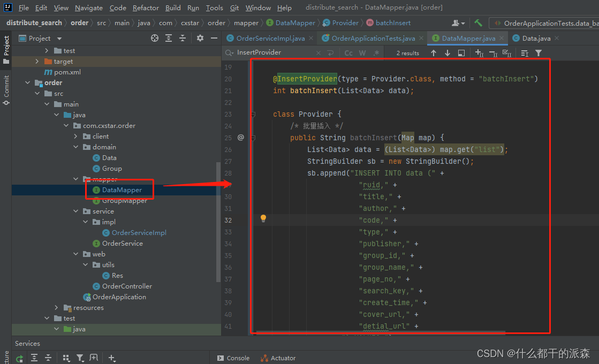This screenshot has height=364, width=599.
Task: Open search filter funnel icon
Action: [539, 53]
